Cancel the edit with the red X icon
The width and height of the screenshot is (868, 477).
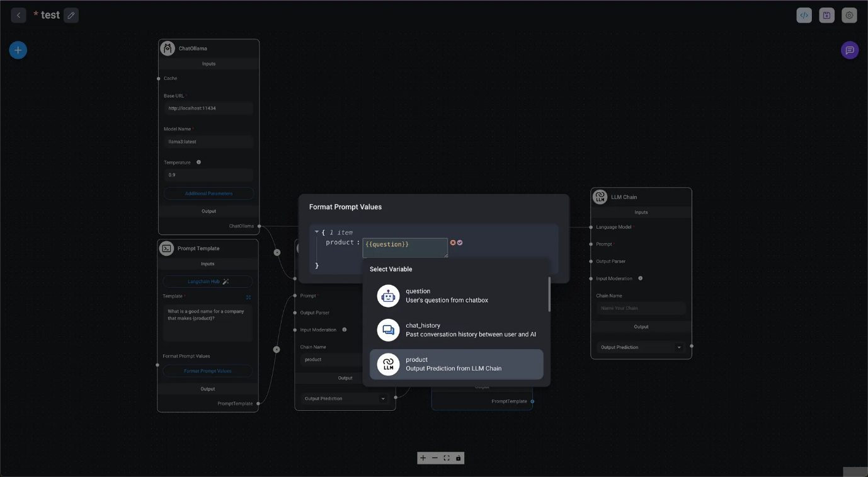click(x=453, y=243)
